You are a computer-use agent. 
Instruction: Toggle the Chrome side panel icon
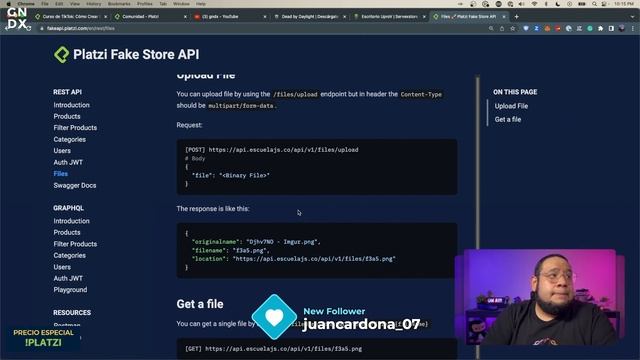(x=611, y=29)
